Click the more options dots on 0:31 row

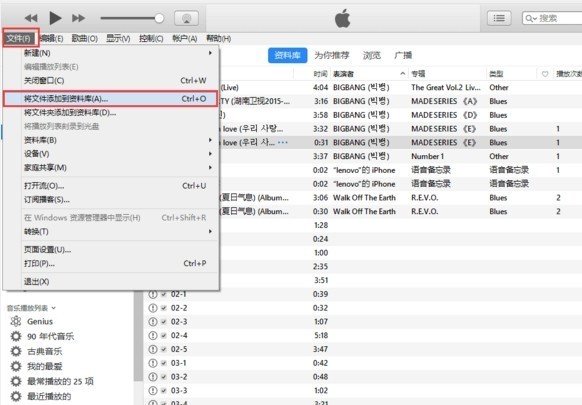tap(282, 143)
